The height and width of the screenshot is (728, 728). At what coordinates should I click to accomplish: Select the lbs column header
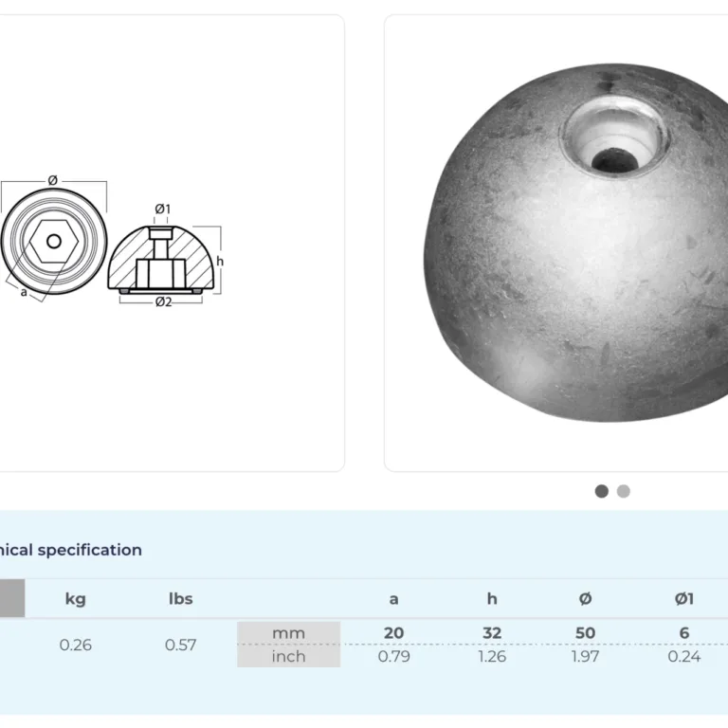coord(180,598)
